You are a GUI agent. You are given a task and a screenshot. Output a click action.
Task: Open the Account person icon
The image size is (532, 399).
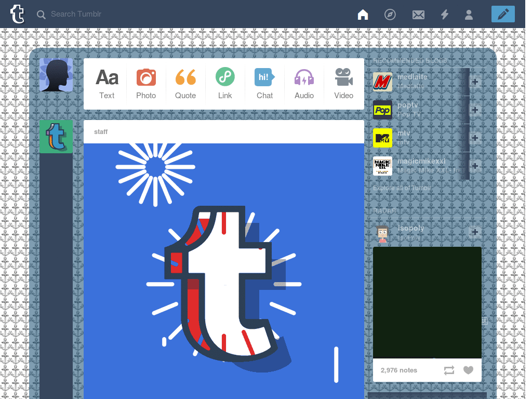(x=469, y=15)
